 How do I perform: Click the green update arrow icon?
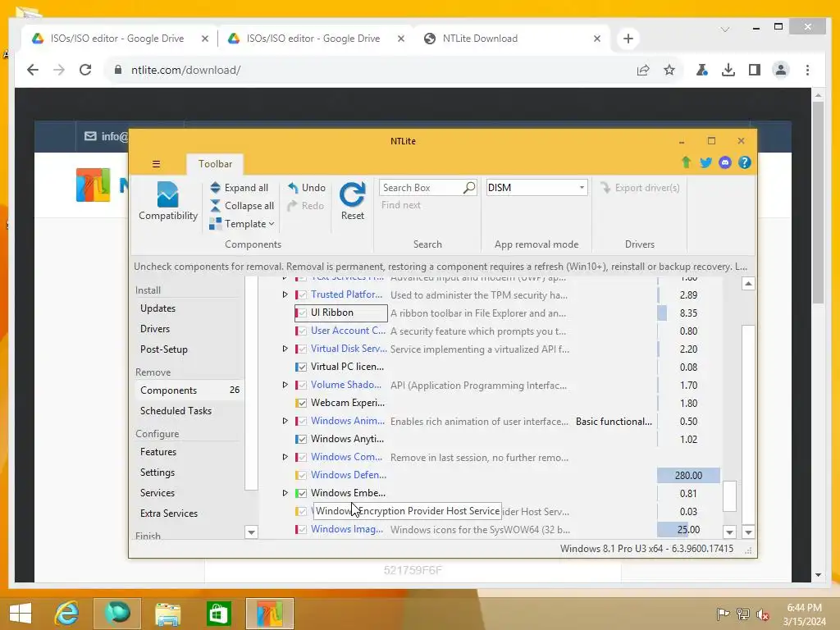tap(686, 162)
